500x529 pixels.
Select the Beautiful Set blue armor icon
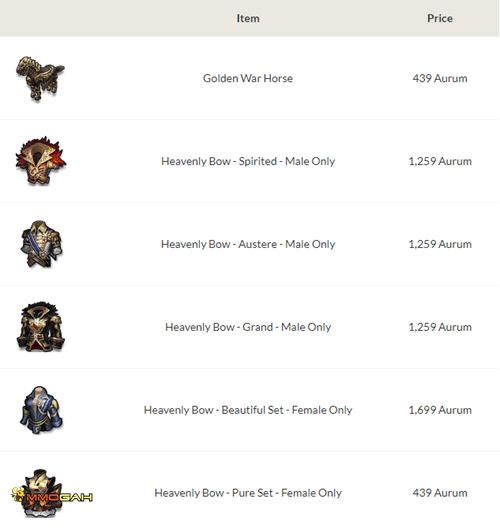(x=41, y=410)
